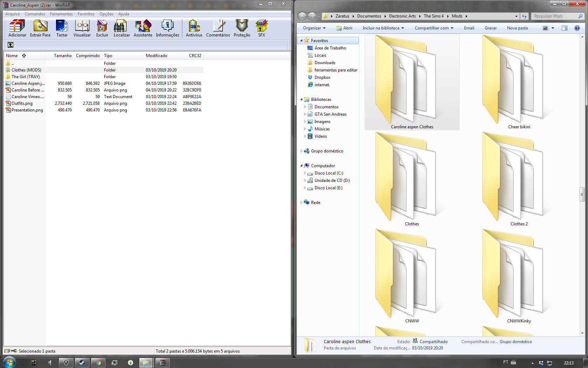Select the Clothes (MODS) folder row
Image resolution: width=588 pixels, height=368 pixels.
coord(104,70)
